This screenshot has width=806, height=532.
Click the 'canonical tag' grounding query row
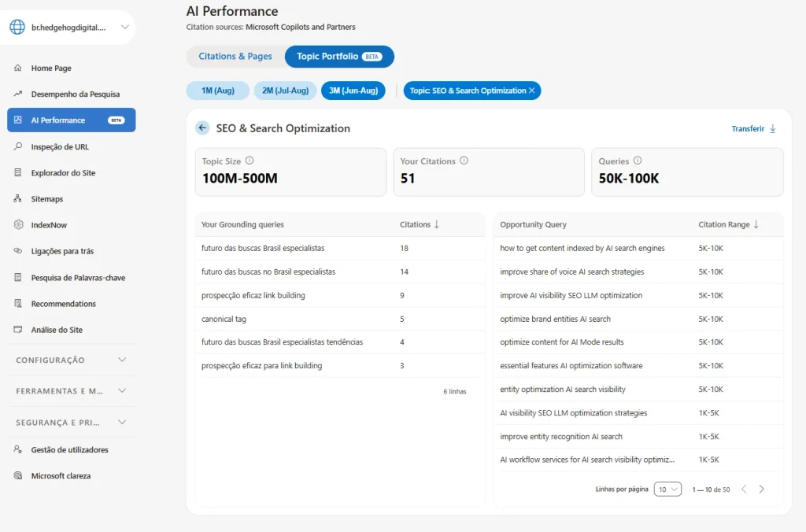click(x=340, y=319)
